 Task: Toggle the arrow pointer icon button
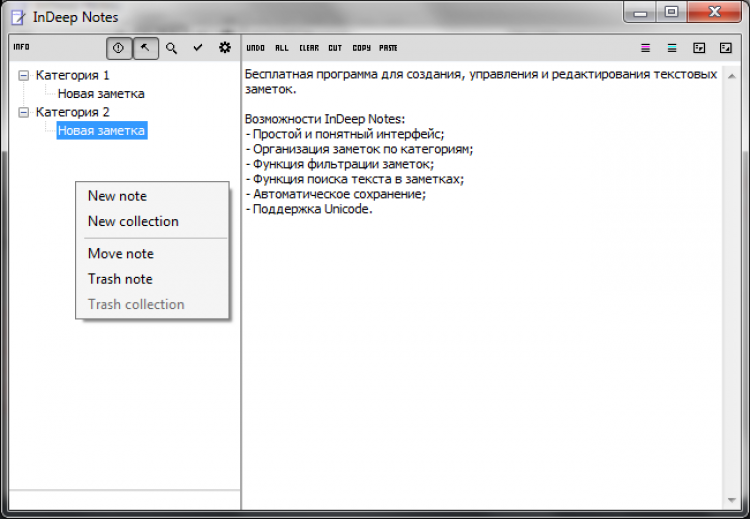coord(145,48)
